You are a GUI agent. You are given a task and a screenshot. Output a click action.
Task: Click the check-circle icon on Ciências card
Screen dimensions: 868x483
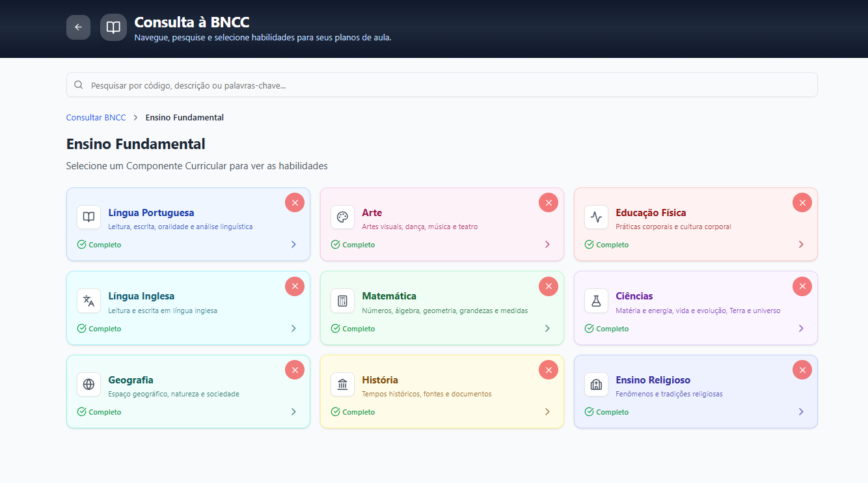tap(589, 329)
